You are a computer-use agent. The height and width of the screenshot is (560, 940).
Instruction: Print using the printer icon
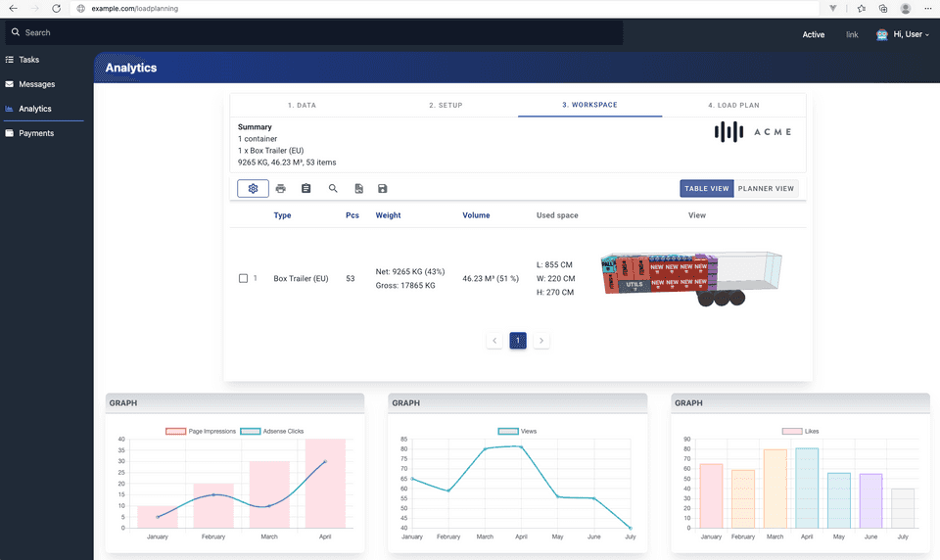[281, 188]
